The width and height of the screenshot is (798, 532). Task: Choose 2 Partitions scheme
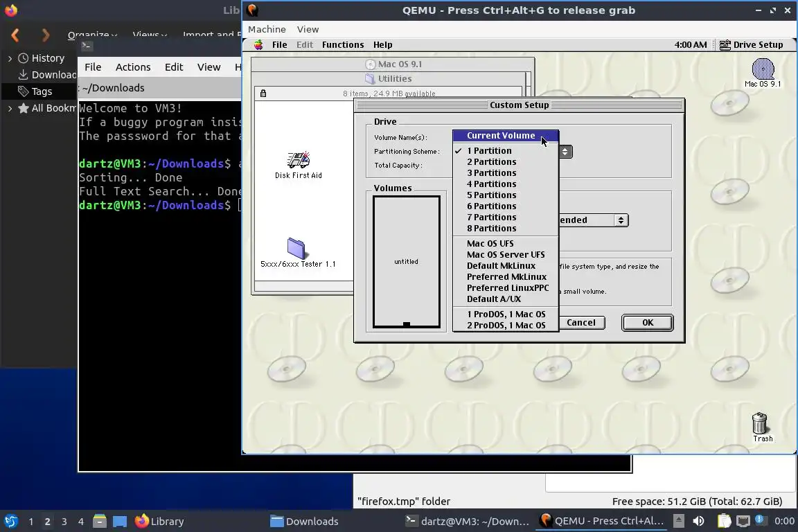coord(506,162)
